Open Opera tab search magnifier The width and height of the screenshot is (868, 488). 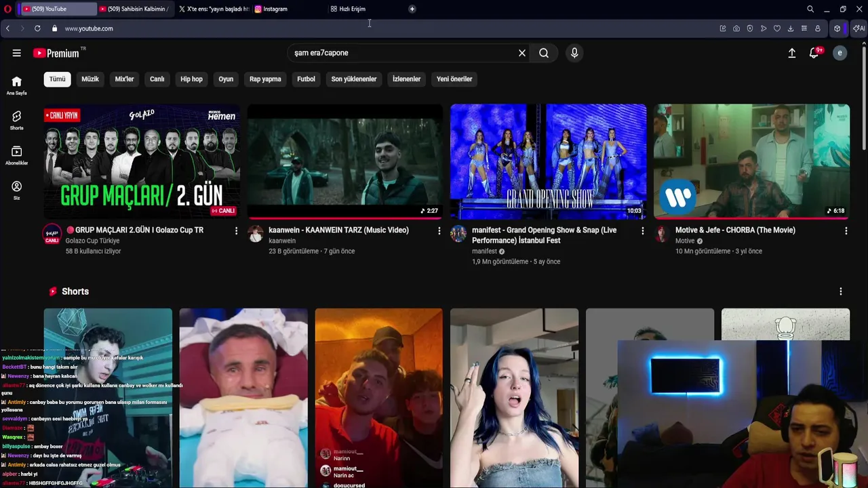(x=810, y=9)
